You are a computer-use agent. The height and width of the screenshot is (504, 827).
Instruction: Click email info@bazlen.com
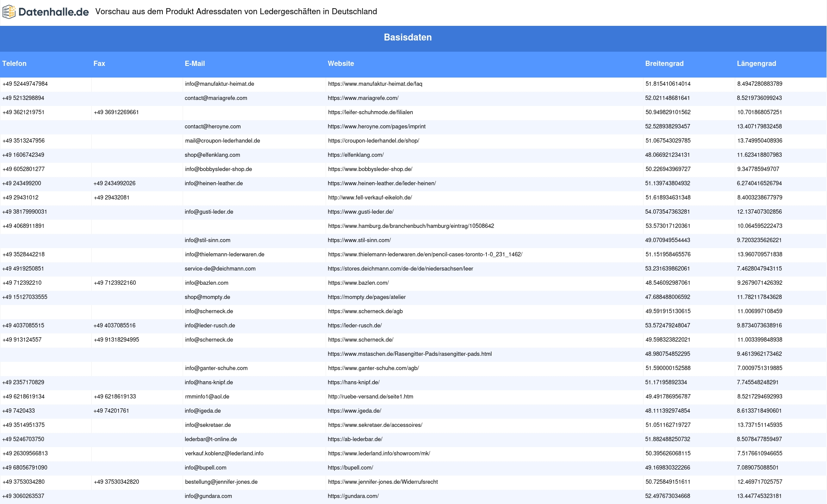[x=207, y=283]
